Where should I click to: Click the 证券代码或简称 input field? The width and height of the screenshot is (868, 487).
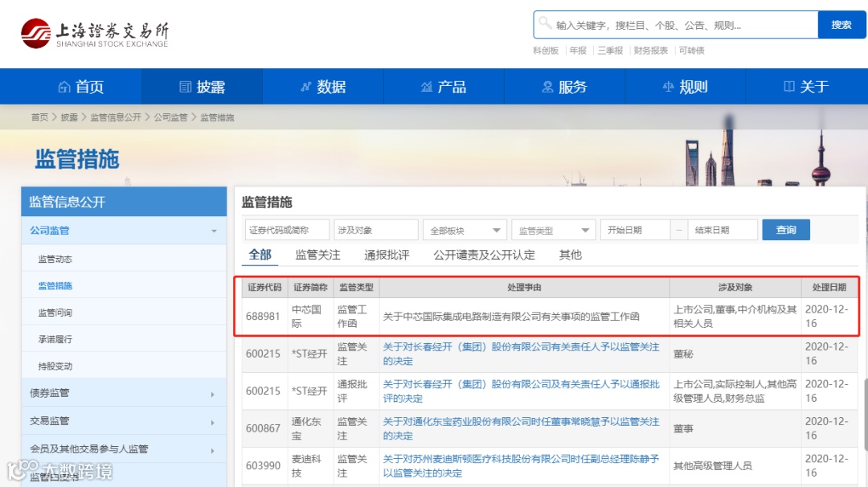click(287, 230)
